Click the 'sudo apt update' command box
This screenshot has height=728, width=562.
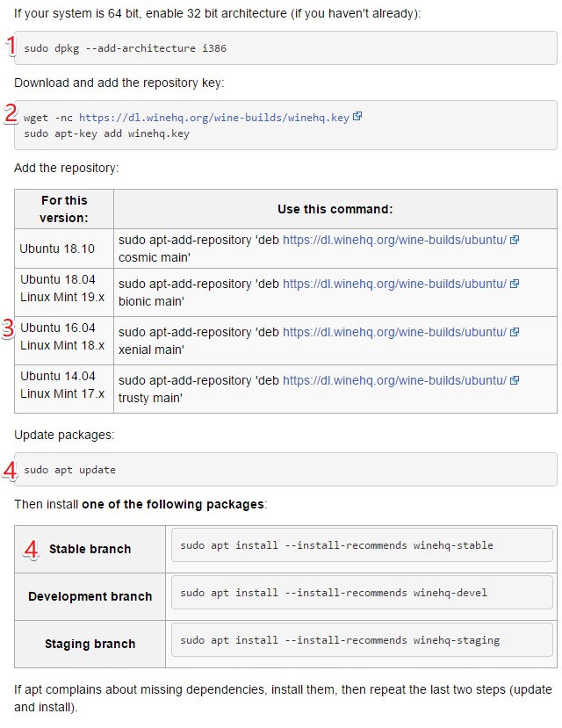point(285,470)
